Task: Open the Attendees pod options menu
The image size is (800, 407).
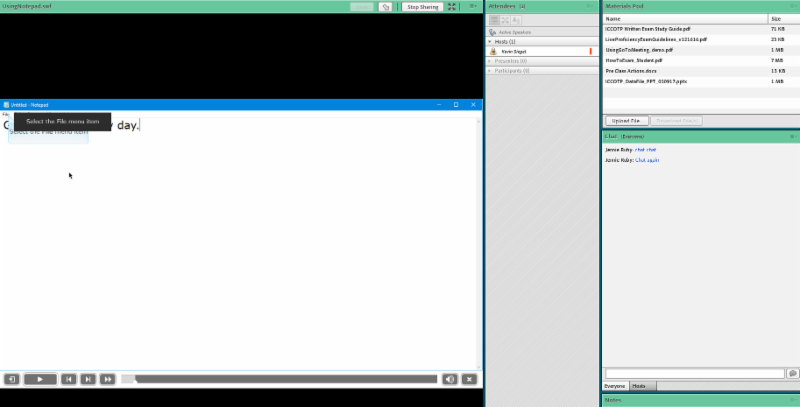Action: [590, 6]
